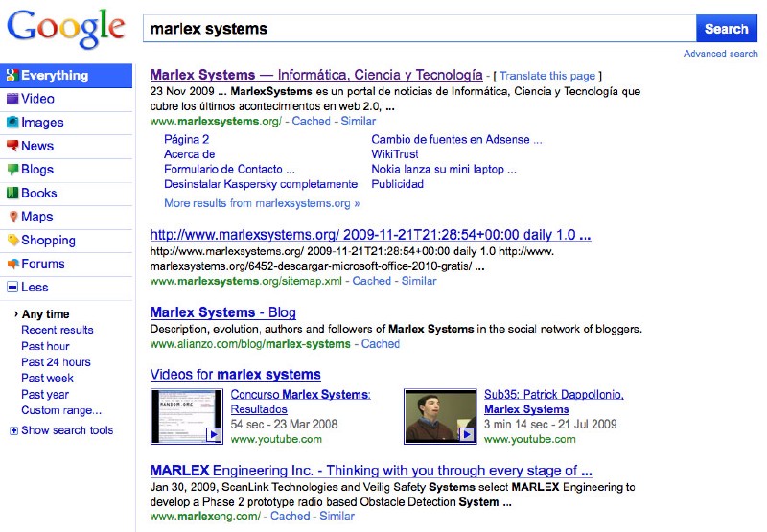Open Advanced search link
This screenshot has height=532, width=767.
pos(721,54)
